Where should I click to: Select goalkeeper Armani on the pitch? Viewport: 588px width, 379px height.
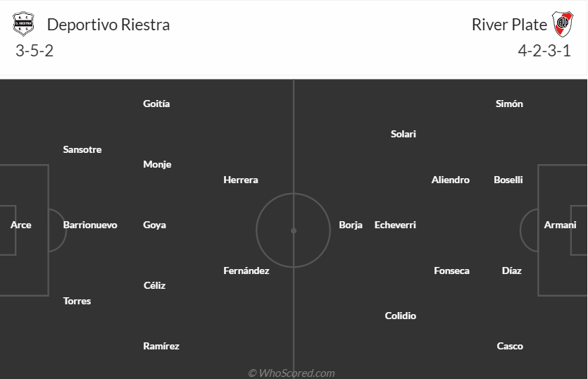pos(560,225)
